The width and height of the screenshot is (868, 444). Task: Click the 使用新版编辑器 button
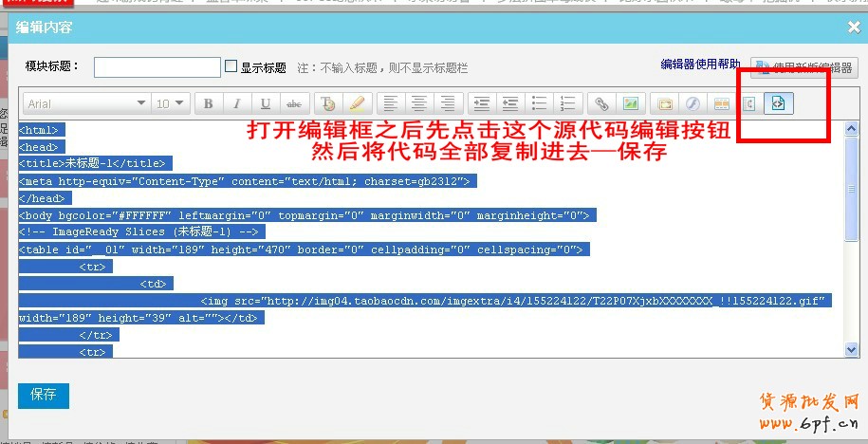[x=804, y=67]
